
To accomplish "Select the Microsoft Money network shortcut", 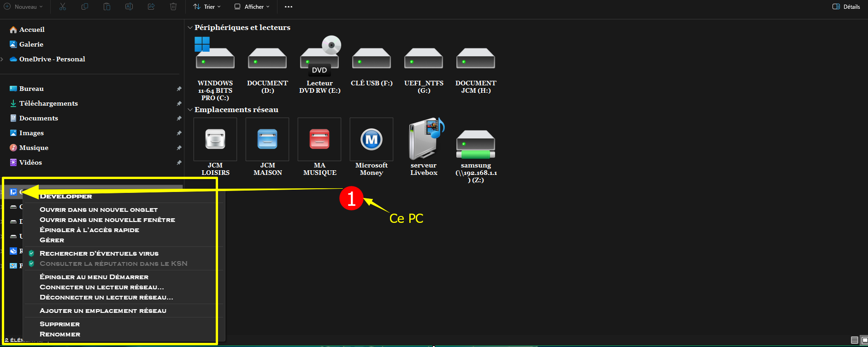I will click(x=372, y=147).
